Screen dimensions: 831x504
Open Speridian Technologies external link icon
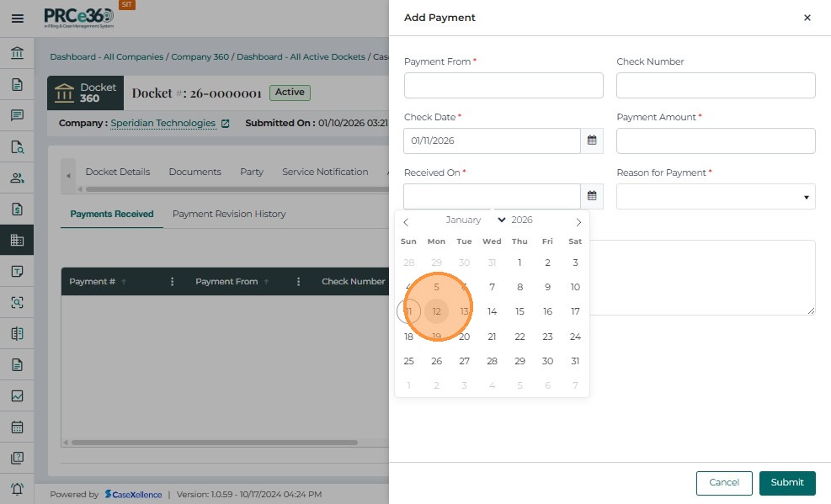226,124
